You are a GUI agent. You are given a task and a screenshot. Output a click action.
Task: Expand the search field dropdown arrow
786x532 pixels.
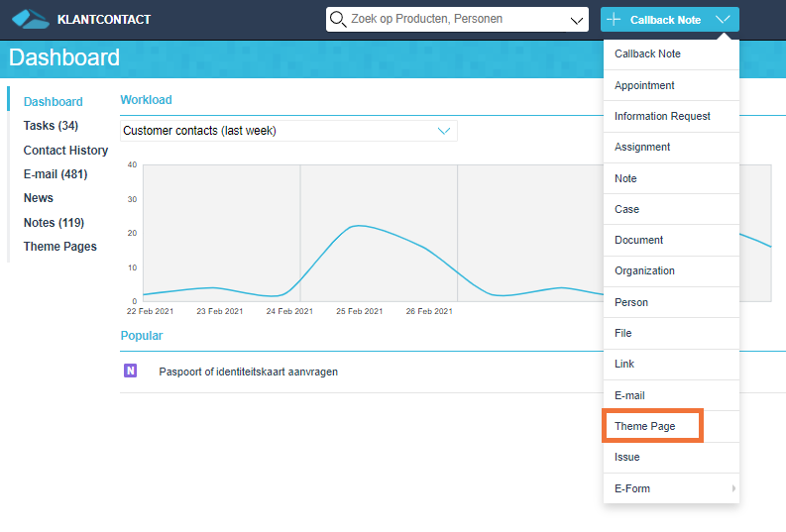point(577,21)
